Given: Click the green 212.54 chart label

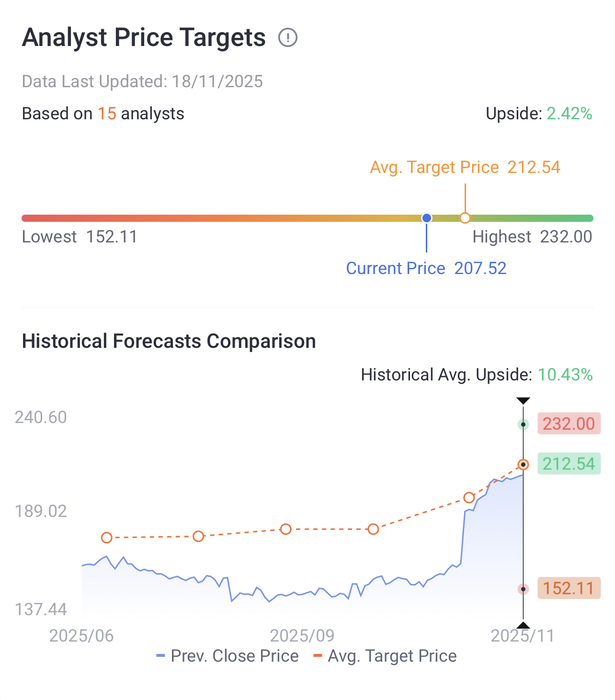Looking at the screenshot, I should [x=569, y=464].
